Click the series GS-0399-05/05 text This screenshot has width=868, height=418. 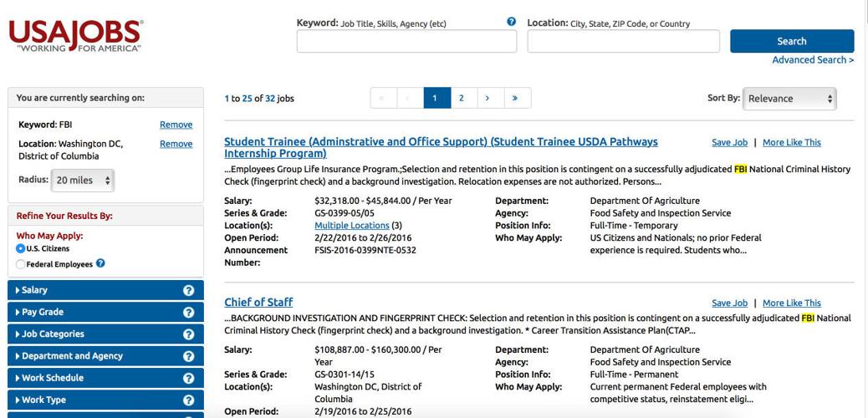pos(345,213)
